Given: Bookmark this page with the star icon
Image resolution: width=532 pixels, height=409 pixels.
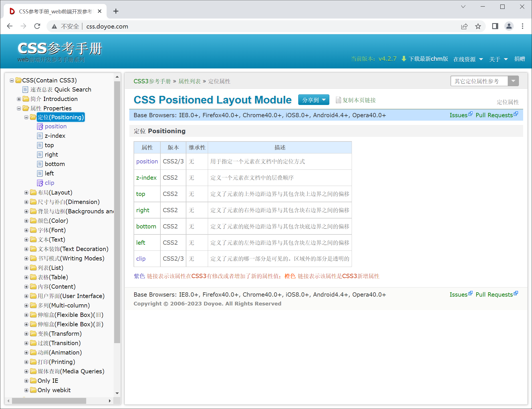Looking at the screenshot, I should [478, 26].
